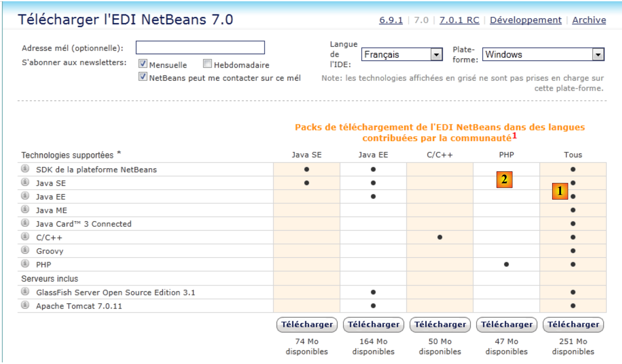Click the Adresse mél input field

tap(200, 48)
